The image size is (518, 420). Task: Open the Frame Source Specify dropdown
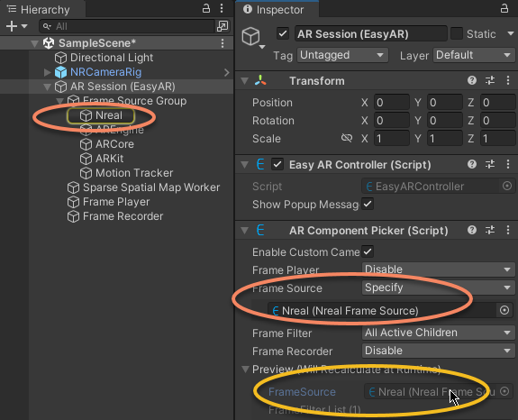coord(438,288)
